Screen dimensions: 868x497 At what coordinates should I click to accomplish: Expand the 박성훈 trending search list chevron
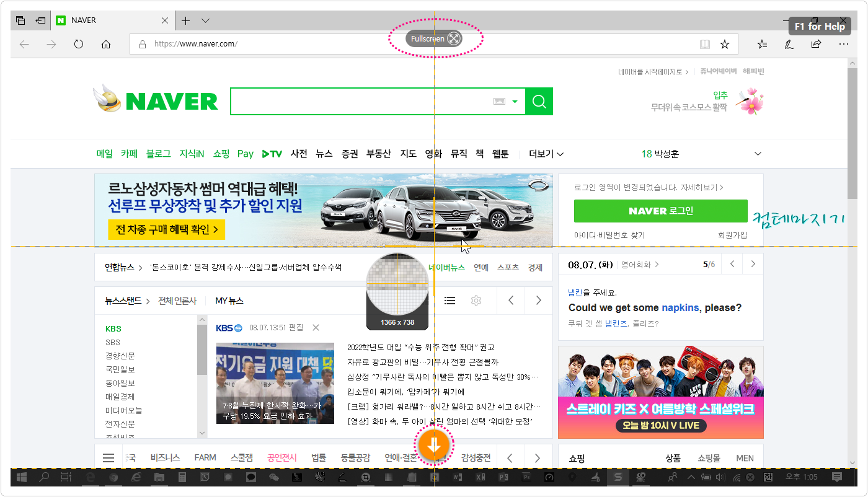click(x=757, y=154)
